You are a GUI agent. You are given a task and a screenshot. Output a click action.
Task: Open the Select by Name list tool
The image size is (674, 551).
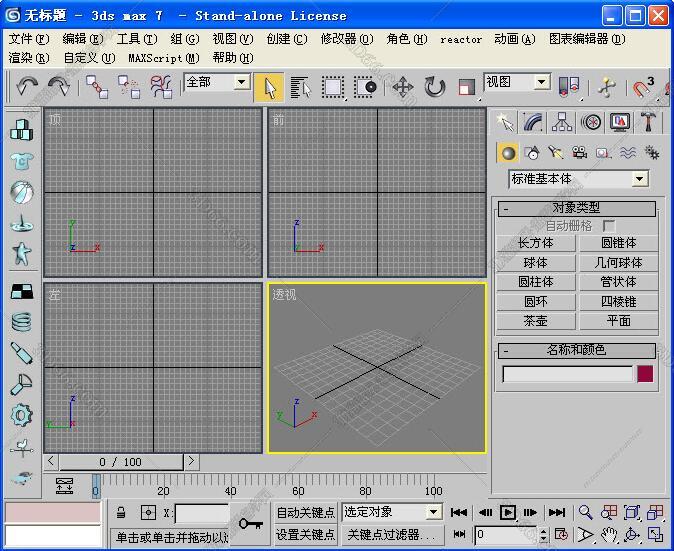pos(301,87)
